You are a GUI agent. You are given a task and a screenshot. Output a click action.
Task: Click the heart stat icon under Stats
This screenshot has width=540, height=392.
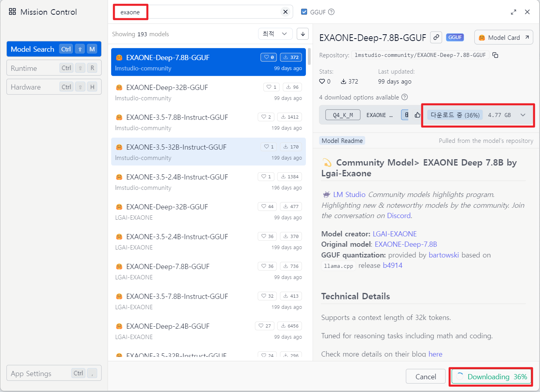click(x=322, y=81)
